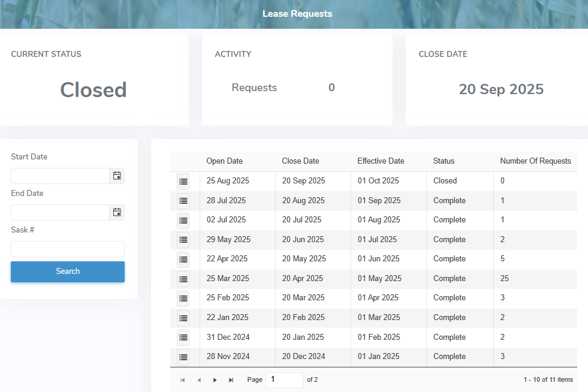This screenshot has height=392, width=588.
Task: View details for the 28 Nov 2024 period
Action: 183,357
